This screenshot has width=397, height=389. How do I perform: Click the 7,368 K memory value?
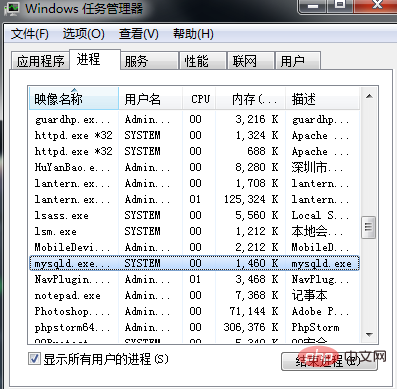(x=257, y=295)
